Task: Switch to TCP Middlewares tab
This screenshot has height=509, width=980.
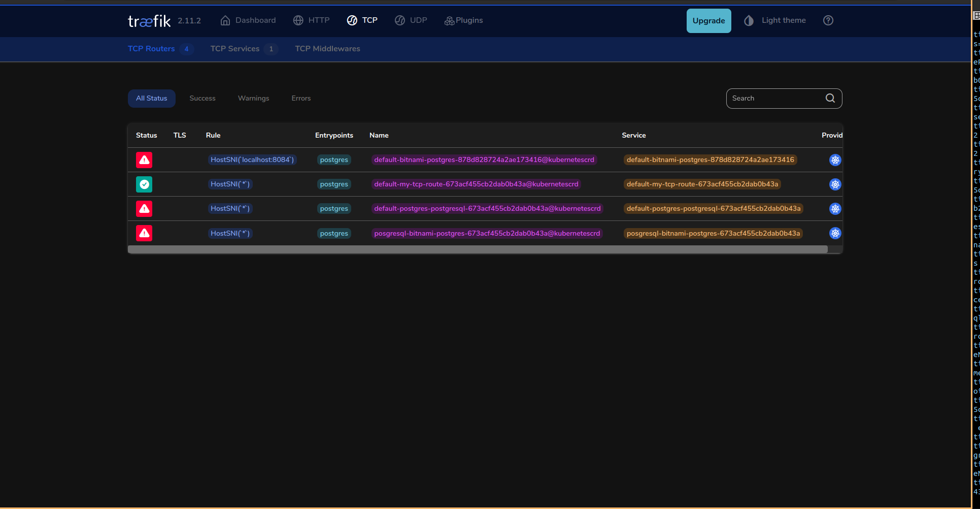Action: [x=327, y=49]
